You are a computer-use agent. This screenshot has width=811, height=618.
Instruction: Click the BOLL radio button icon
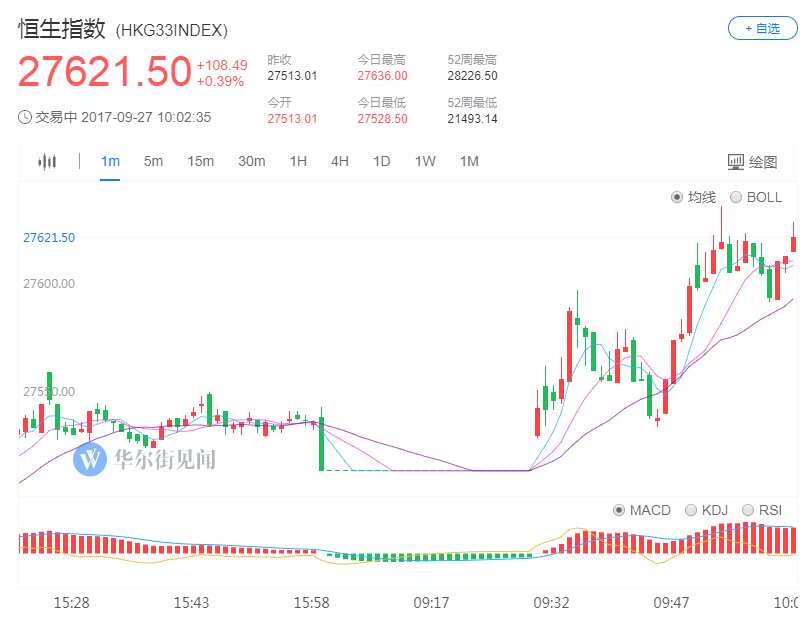pos(738,196)
